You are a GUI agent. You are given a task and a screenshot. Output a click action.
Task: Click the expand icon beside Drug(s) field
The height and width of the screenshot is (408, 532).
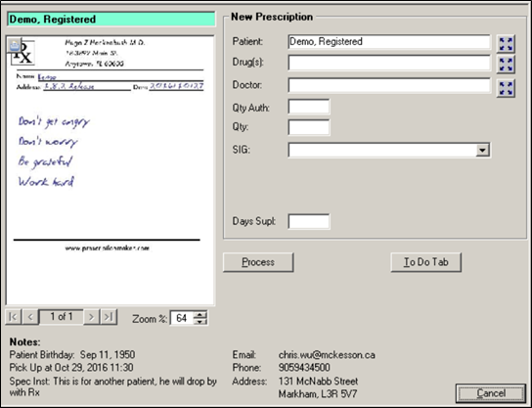click(x=506, y=65)
